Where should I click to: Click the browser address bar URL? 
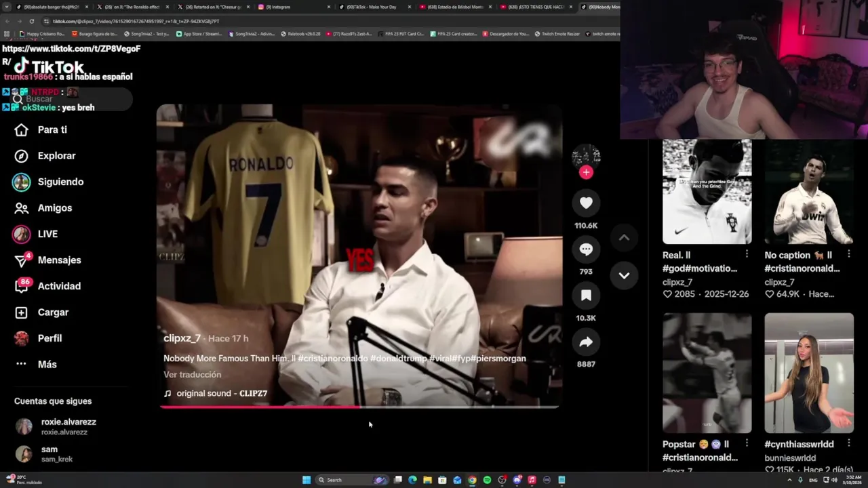click(136, 21)
